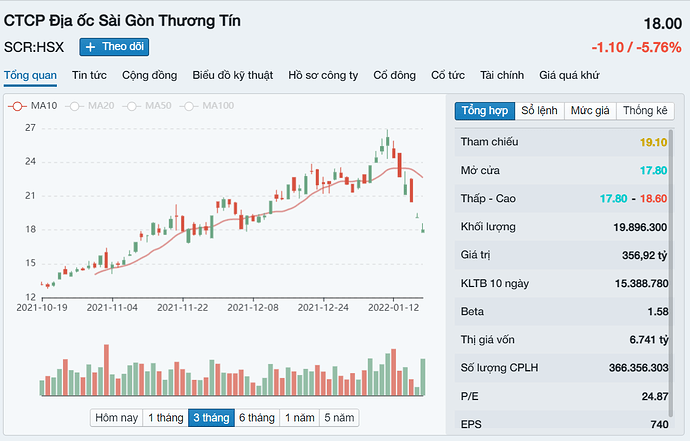
Task: Click the Tổng quan tab
Action: [30, 75]
